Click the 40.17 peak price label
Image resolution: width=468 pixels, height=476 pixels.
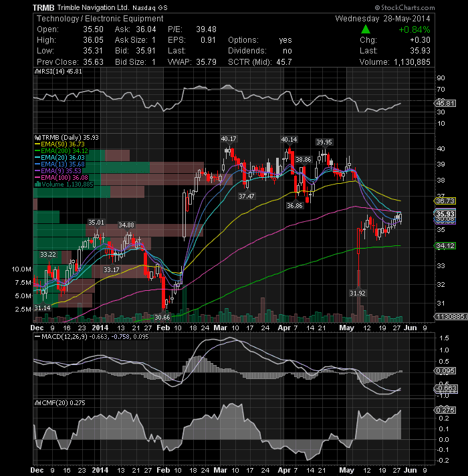pyautogui.click(x=229, y=139)
